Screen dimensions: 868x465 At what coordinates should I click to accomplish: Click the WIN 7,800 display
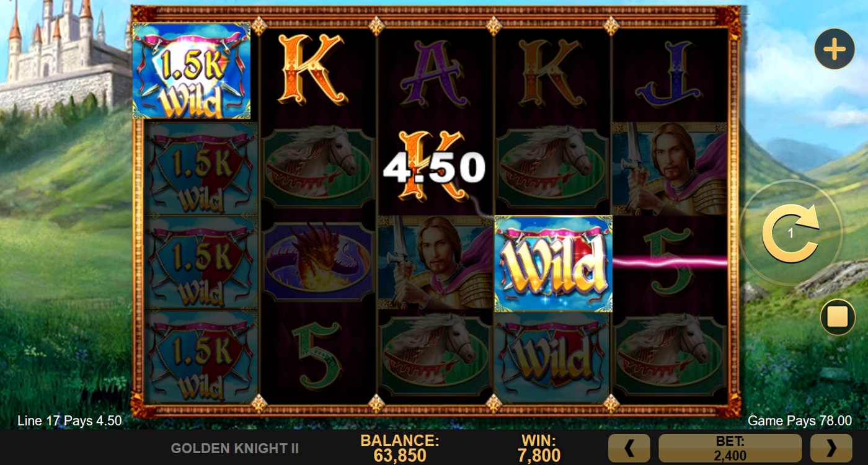(x=539, y=448)
